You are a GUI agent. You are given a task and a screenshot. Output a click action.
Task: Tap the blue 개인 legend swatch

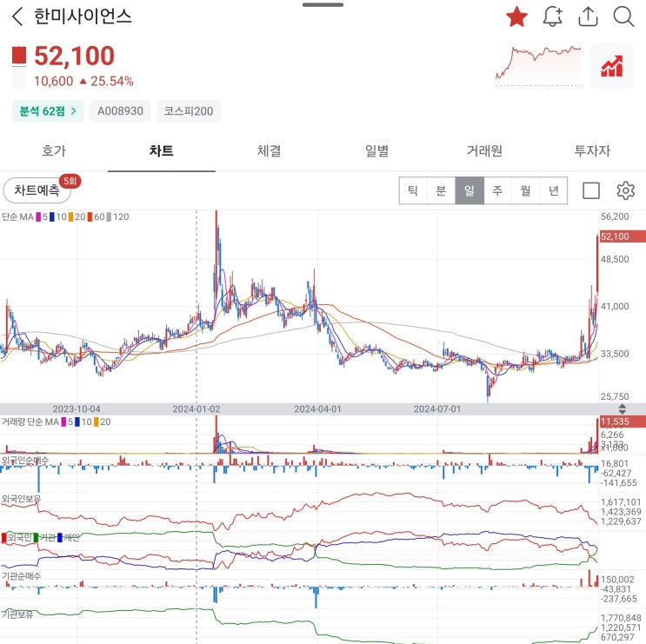click(x=60, y=537)
